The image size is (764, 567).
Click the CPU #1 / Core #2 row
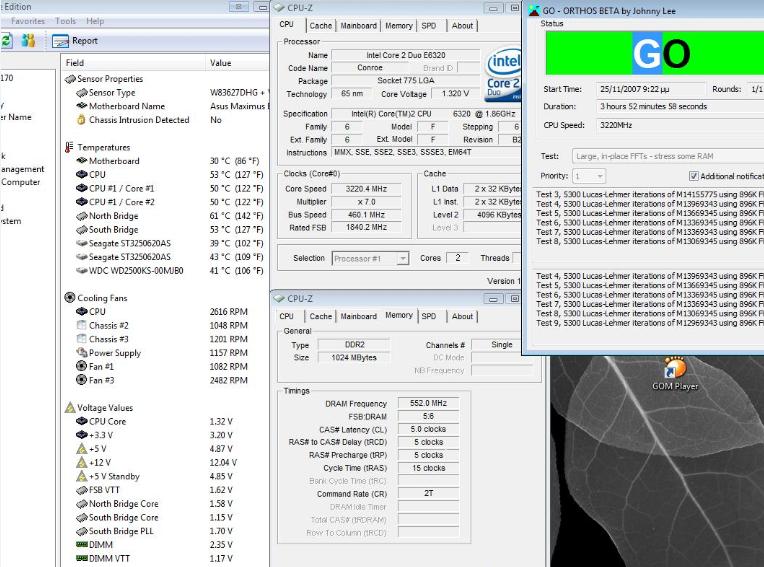(x=166, y=202)
